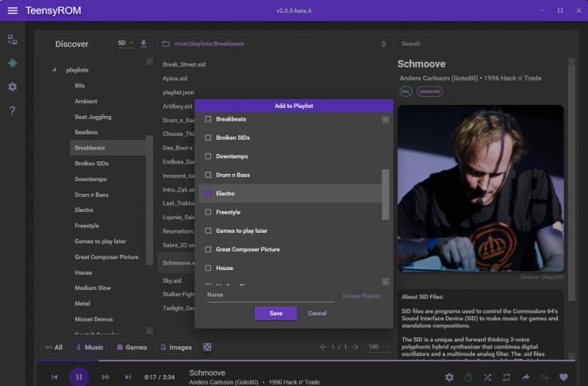Check the Drum n Bass checkbox
This screenshot has width=588, height=386.
(208, 175)
